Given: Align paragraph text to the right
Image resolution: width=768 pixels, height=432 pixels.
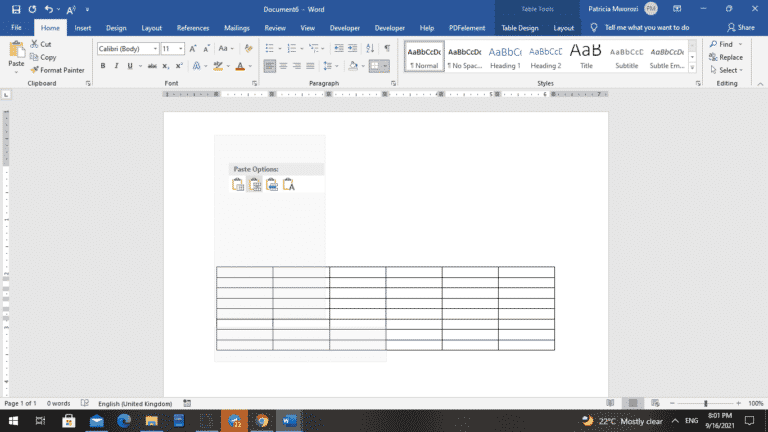Looking at the screenshot, I should tap(297, 66).
